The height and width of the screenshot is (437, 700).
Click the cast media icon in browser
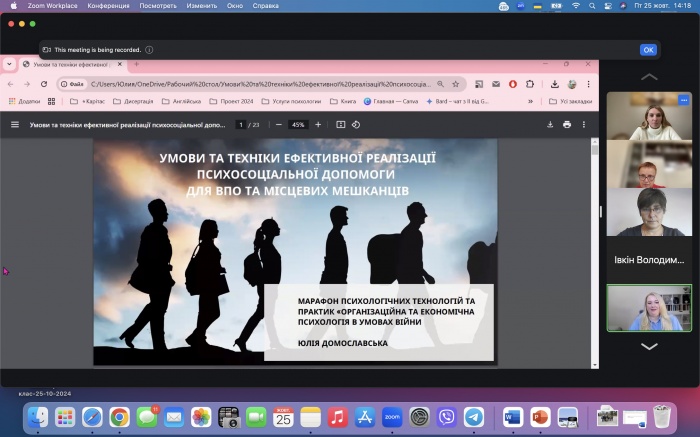click(x=479, y=84)
